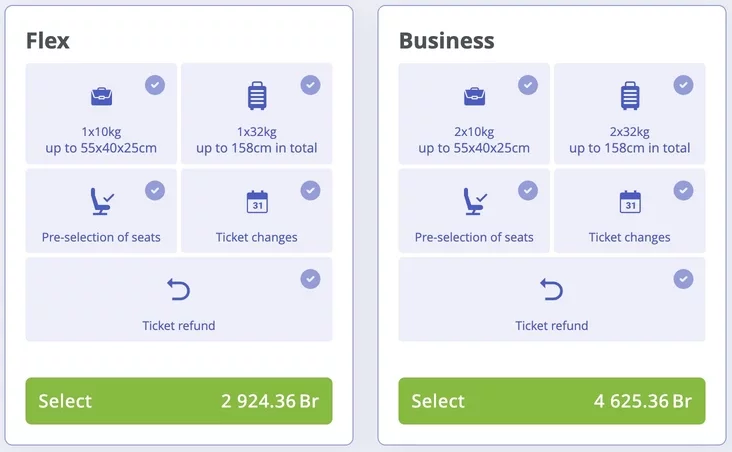Viewport: 732px width, 452px height.
Task: Click the Flex ticket refund arrow icon
Action: click(x=179, y=290)
